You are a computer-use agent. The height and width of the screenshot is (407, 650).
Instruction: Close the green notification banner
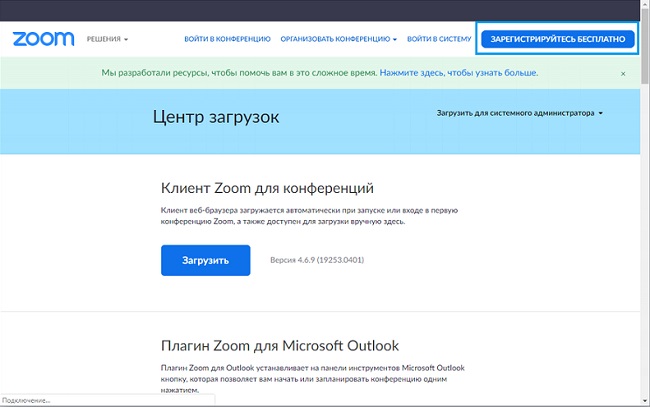click(x=623, y=74)
